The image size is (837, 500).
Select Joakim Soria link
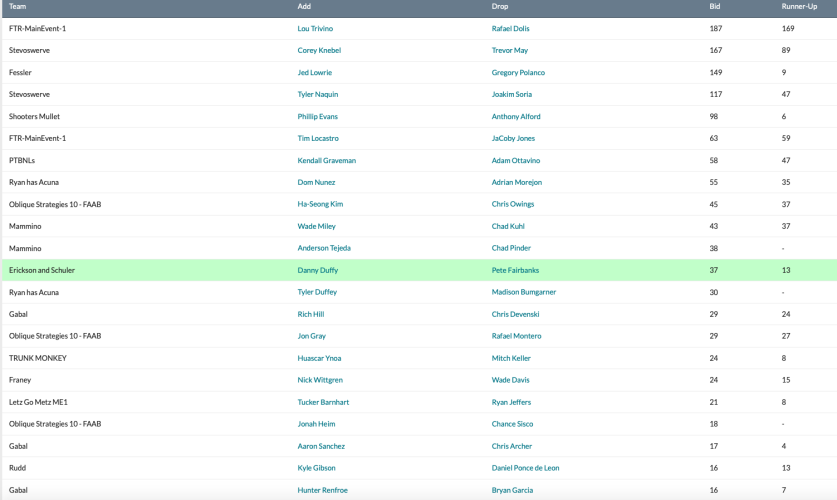(511, 94)
